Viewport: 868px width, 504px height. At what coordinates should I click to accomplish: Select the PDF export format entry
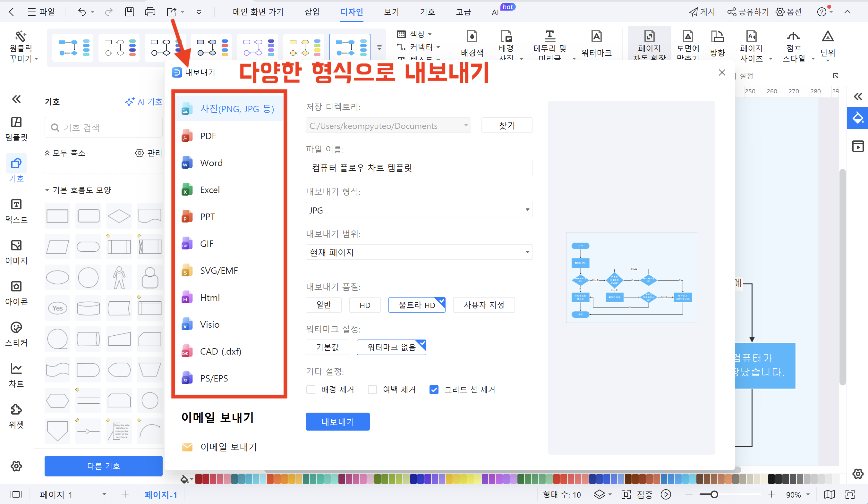[208, 136]
